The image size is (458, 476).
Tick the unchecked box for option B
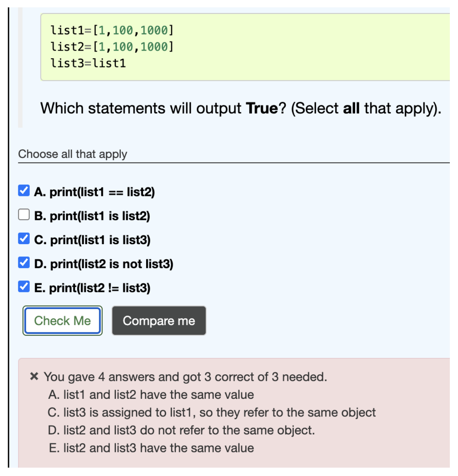tap(24, 215)
